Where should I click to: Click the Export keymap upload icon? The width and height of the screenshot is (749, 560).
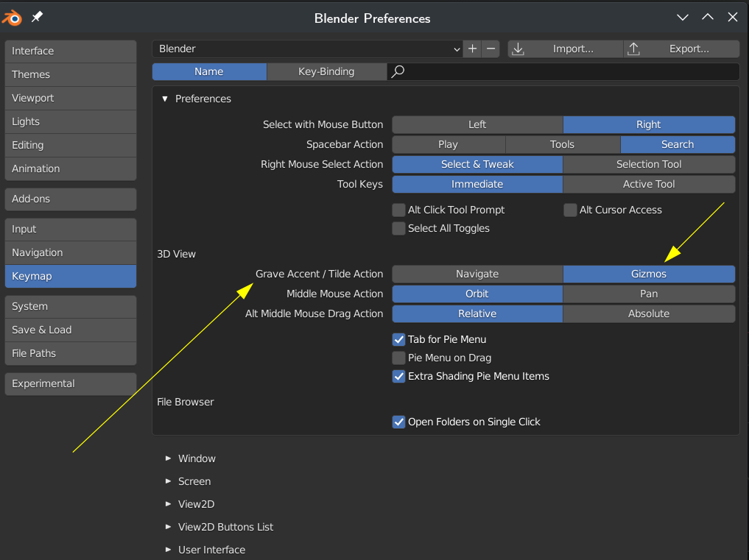[x=633, y=49]
